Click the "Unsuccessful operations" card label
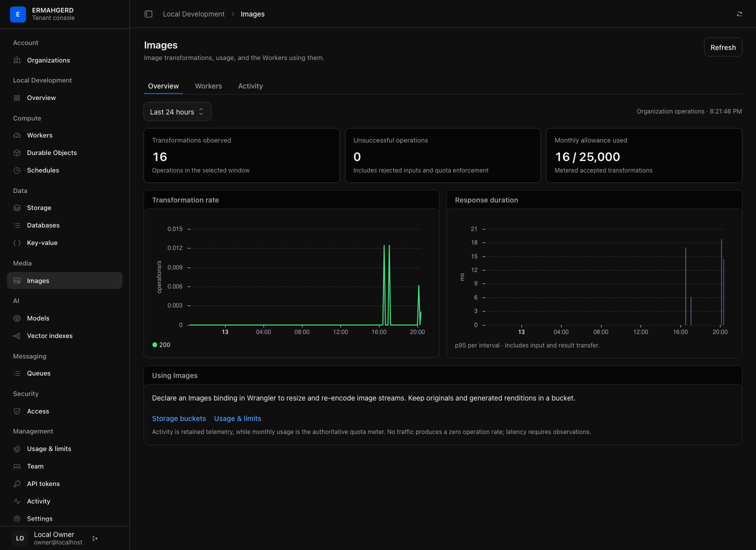 click(390, 140)
